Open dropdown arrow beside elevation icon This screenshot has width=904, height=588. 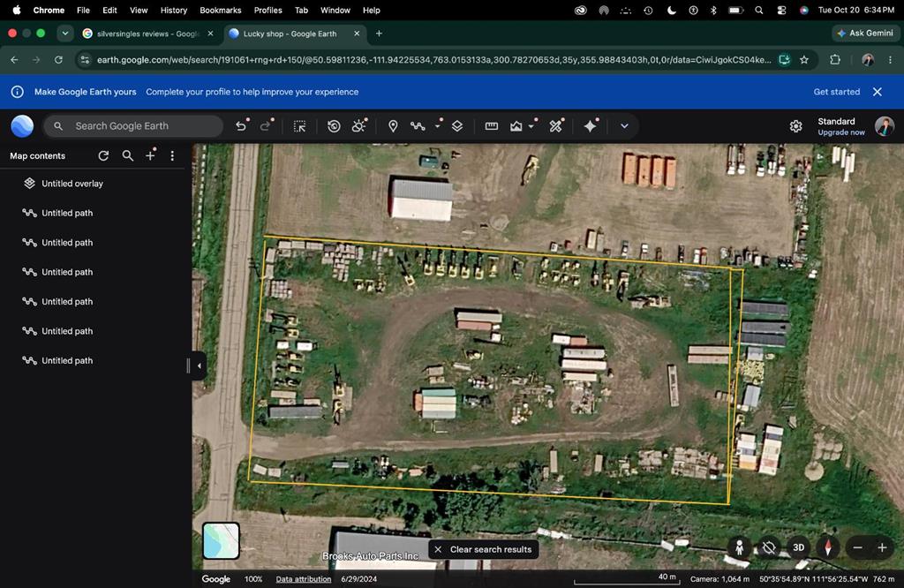[531, 126]
